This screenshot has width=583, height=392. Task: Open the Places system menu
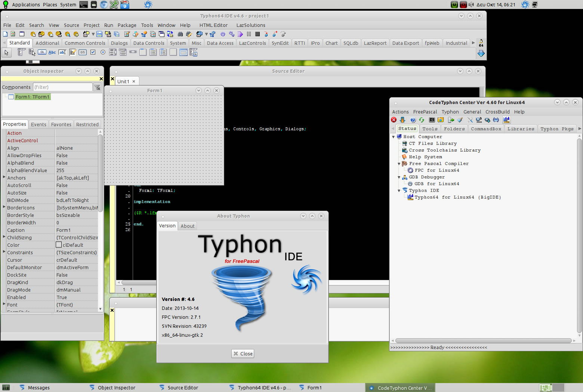[x=50, y=4]
